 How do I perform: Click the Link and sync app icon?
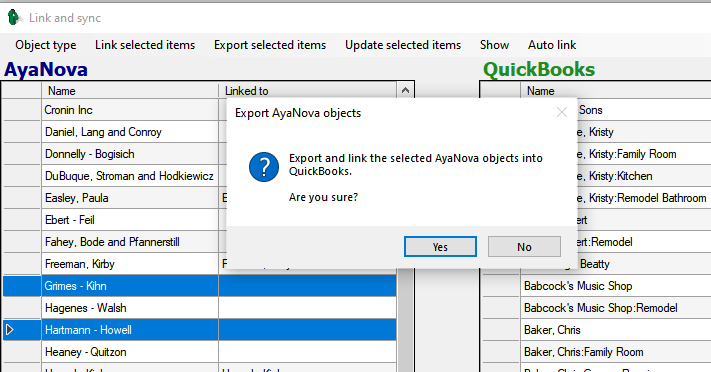point(14,18)
